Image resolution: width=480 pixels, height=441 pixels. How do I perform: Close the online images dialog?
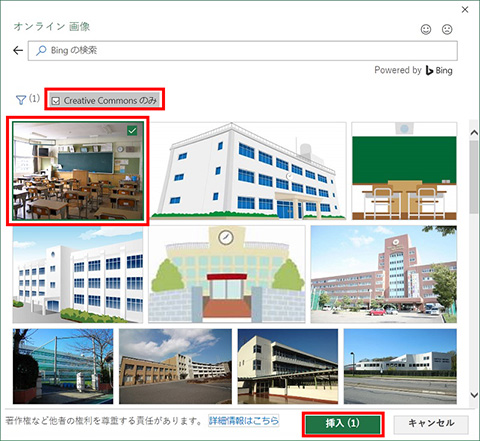(x=465, y=10)
